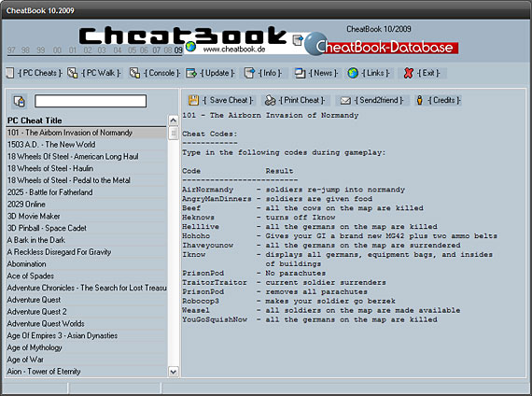The height and width of the screenshot is (396, 532).
Task: Choose the Update menu item
Action: point(217,73)
